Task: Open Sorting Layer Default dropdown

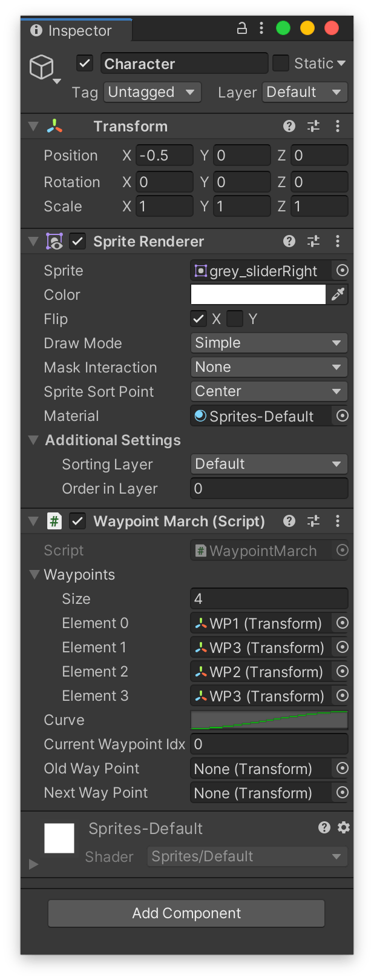Action: pos(269,464)
